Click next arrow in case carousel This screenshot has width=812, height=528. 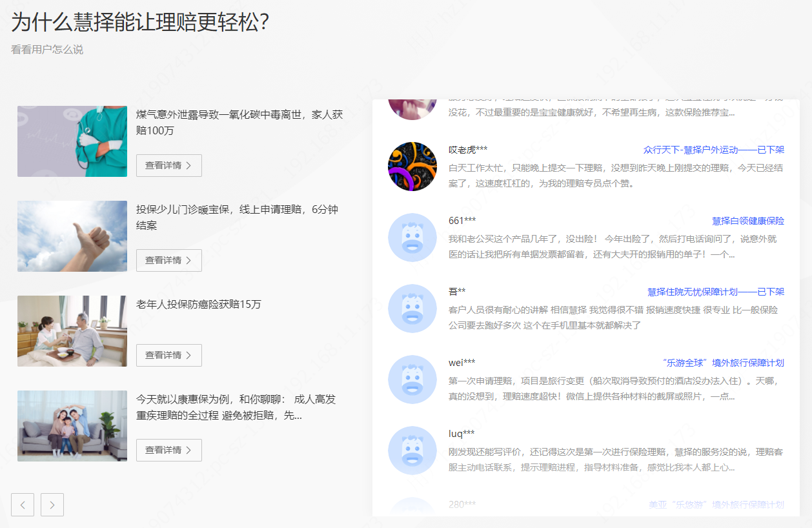point(52,505)
